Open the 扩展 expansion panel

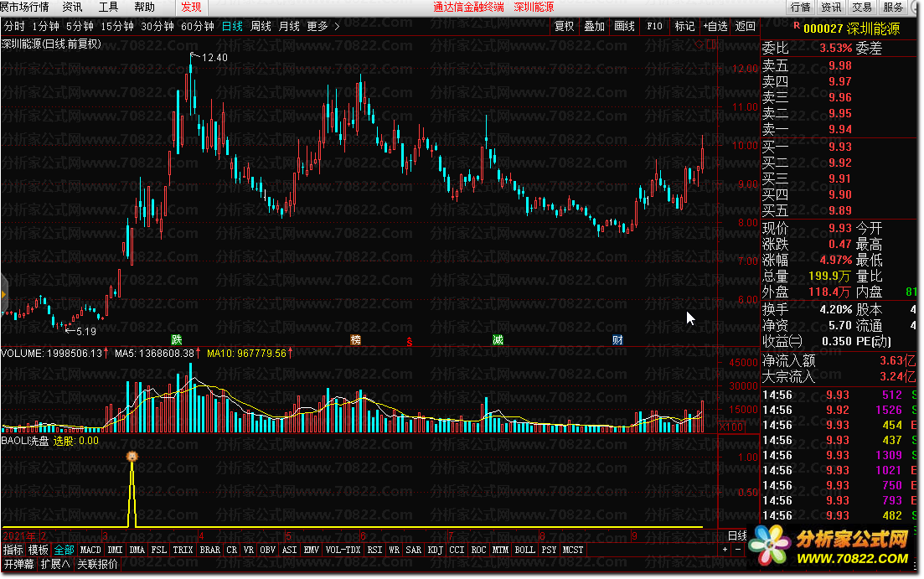[54, 564]
